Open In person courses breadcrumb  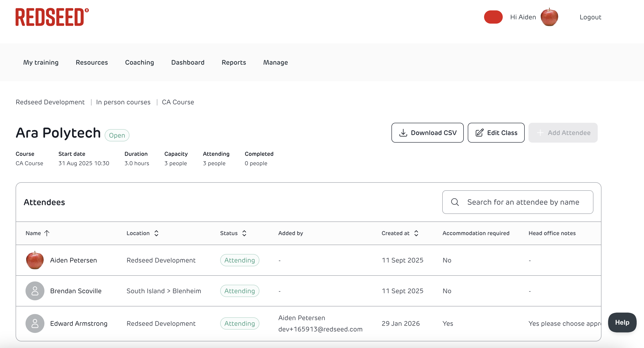click(123, 102)
